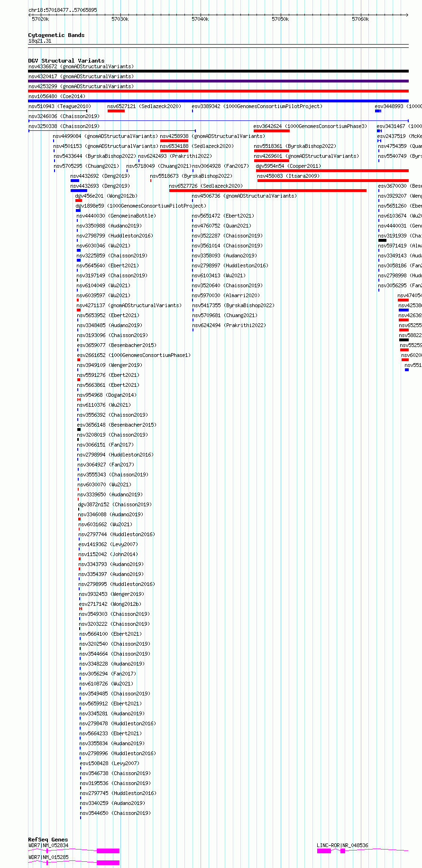Viewport: 422px width, 868px height.
Task: Click the nsv4336672 gnomADStructuralVariants label
Action: point(81,66)
